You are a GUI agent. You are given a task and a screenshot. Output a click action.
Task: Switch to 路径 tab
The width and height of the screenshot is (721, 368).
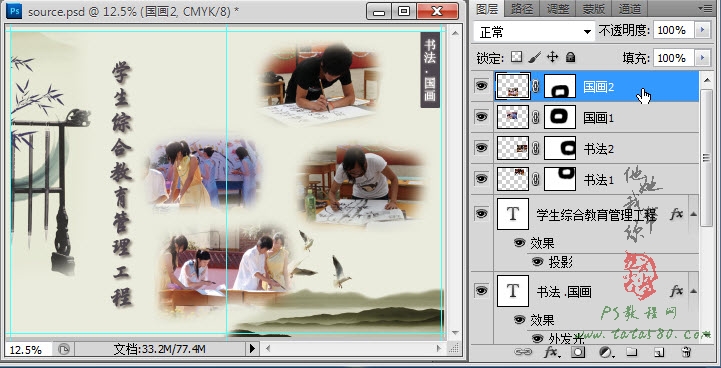[522, 8]
